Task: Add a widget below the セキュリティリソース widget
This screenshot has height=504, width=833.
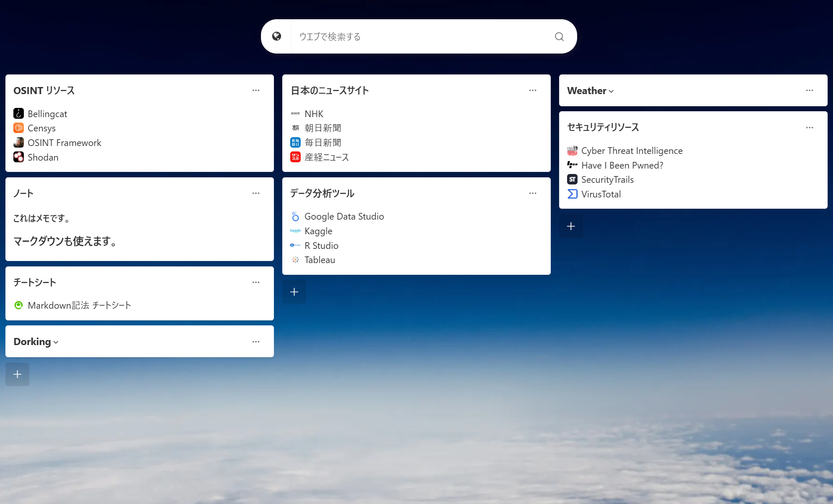Action: [x=571, y=226]
